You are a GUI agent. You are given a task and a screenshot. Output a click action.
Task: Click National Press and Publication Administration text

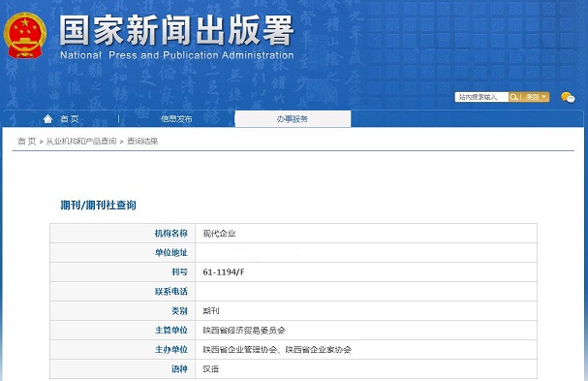(x=177, y=55)
